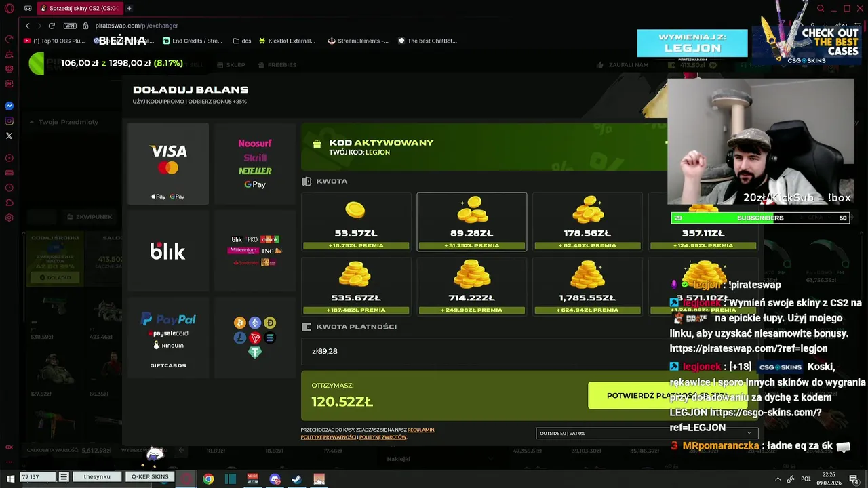
Task: Open the dcs bookmarks folder
Action: (241, 41)
